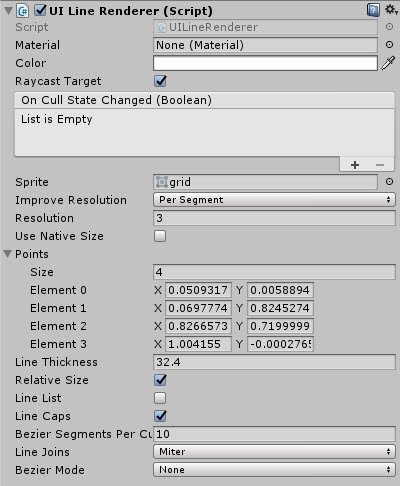Click the grid sprite icon
The image size is (400, 486).
pyautogui.click(x=162, y=182)
